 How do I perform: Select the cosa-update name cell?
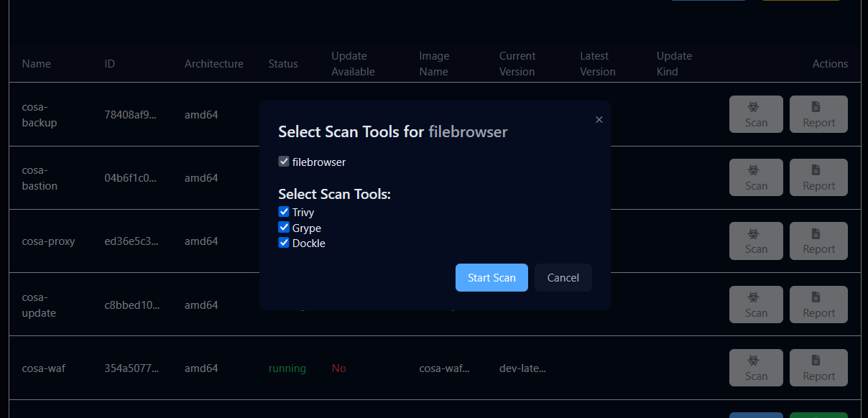(x=39, y=305)
